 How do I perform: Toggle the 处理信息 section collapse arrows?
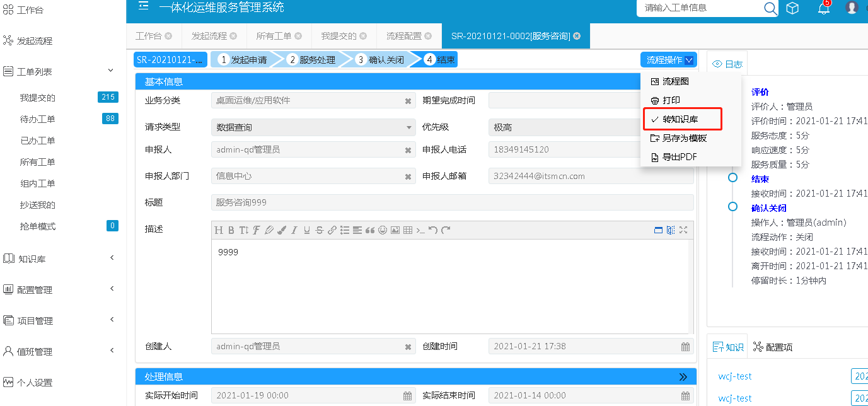click(x=683, y=377)
